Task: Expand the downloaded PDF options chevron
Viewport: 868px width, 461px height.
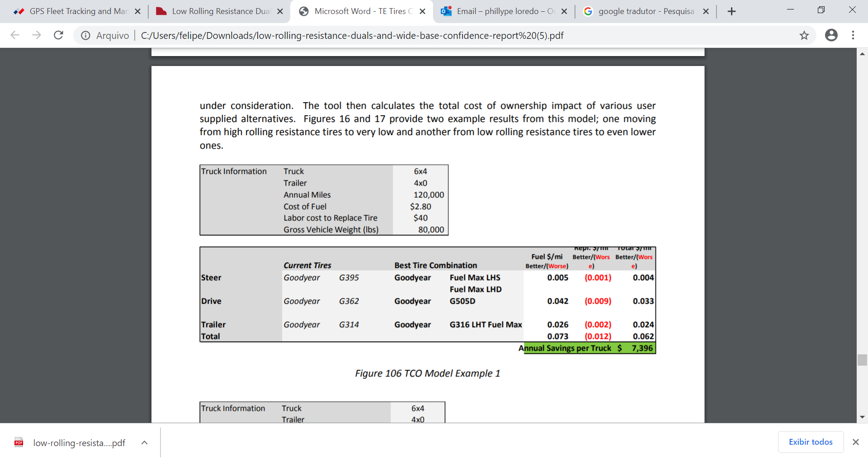Action: (x=144, y=442)
